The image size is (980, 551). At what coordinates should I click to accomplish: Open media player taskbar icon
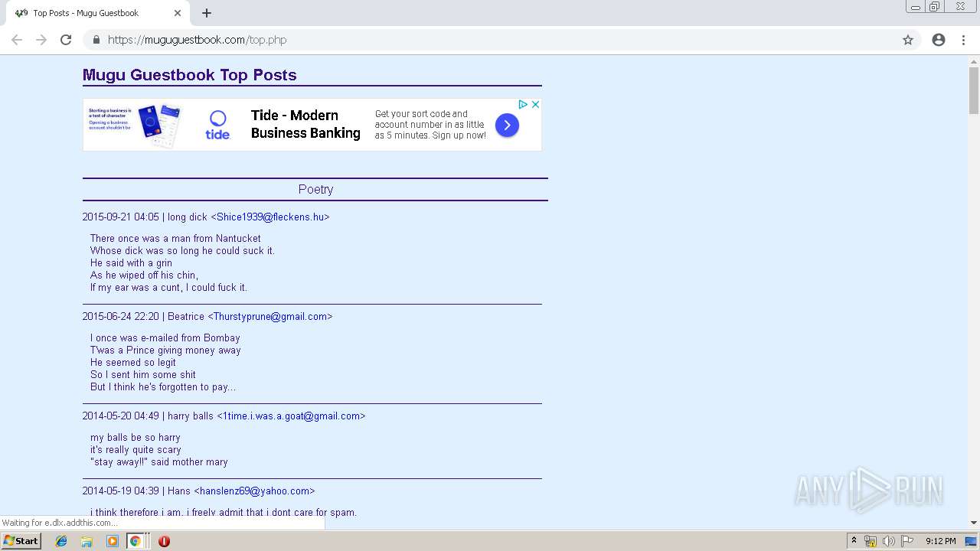(113, 541)
